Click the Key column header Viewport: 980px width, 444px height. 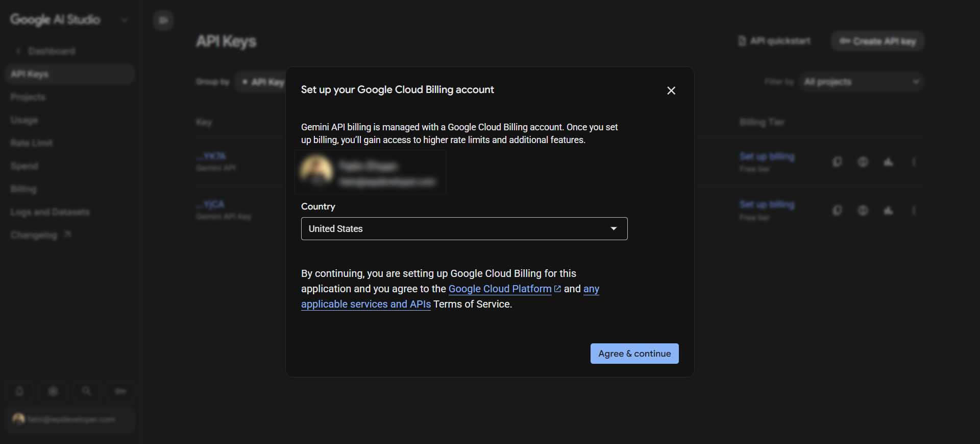(x=204, y=122)
